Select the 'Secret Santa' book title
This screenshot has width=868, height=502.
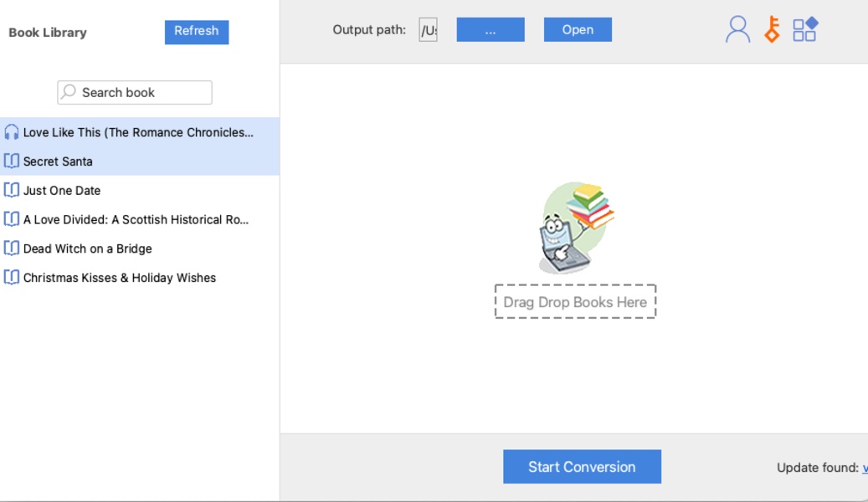click(58, 161)
